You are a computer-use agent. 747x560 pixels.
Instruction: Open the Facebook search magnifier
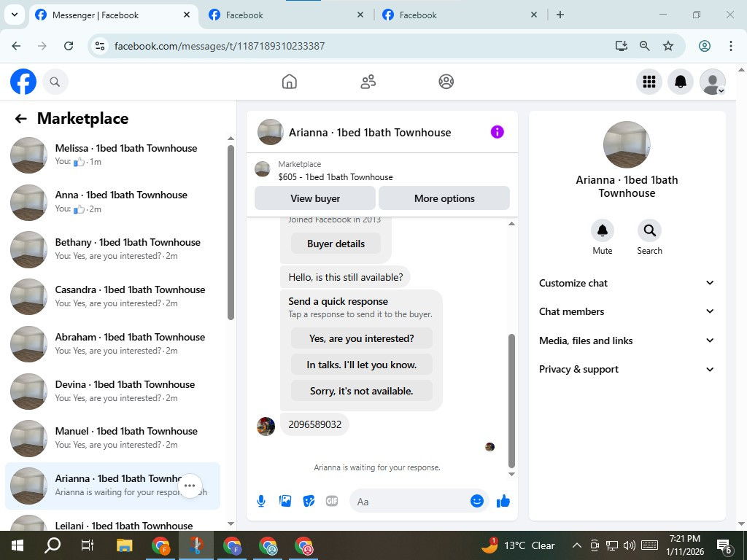coord(55,82)
